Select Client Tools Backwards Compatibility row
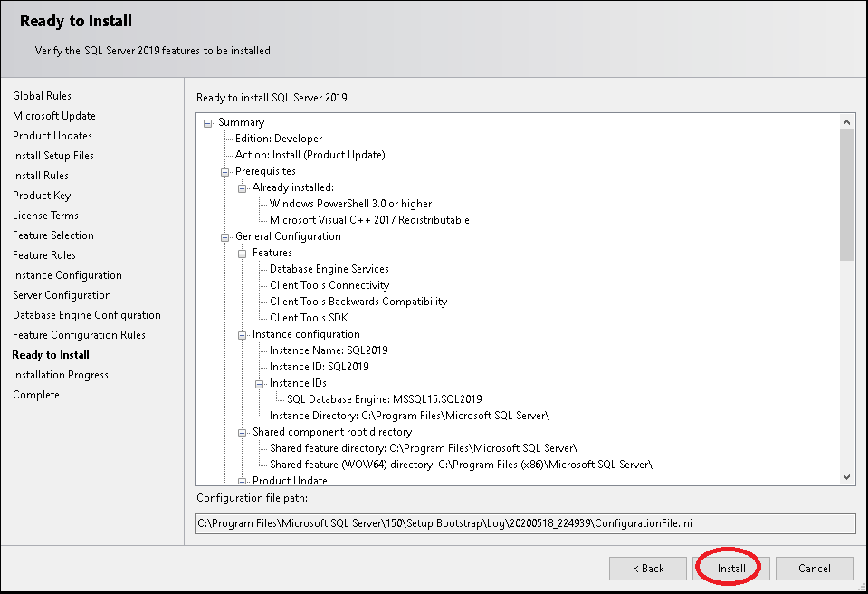 click(358, 302)
